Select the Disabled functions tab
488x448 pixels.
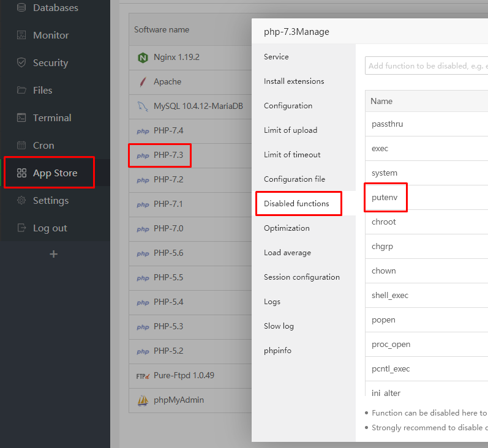click(x=296, y=203)
